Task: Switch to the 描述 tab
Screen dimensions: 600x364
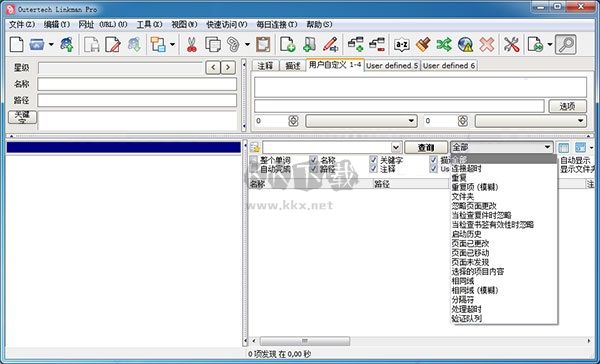Action: [293, 65]
